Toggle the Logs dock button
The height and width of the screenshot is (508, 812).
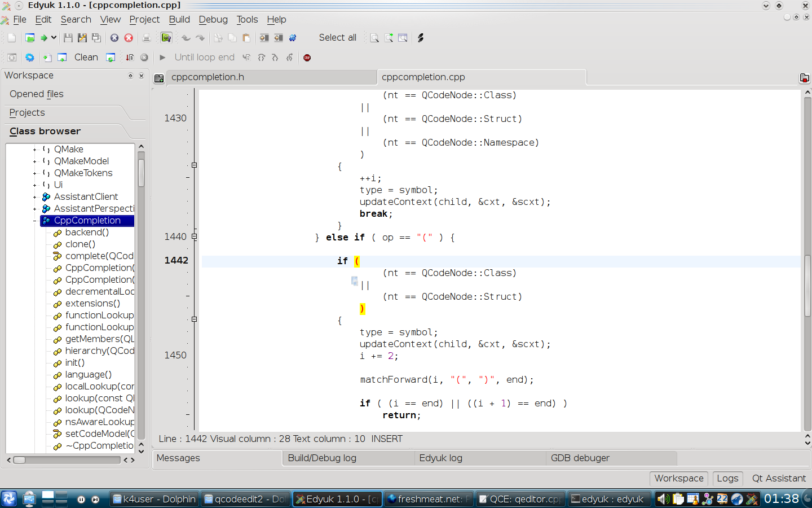coord(727,479)
